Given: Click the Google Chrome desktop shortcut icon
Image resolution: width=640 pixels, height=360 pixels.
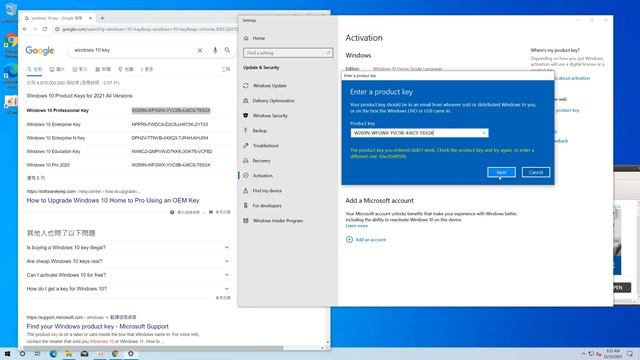Looking at the screenshot, I should click(11, 45).
